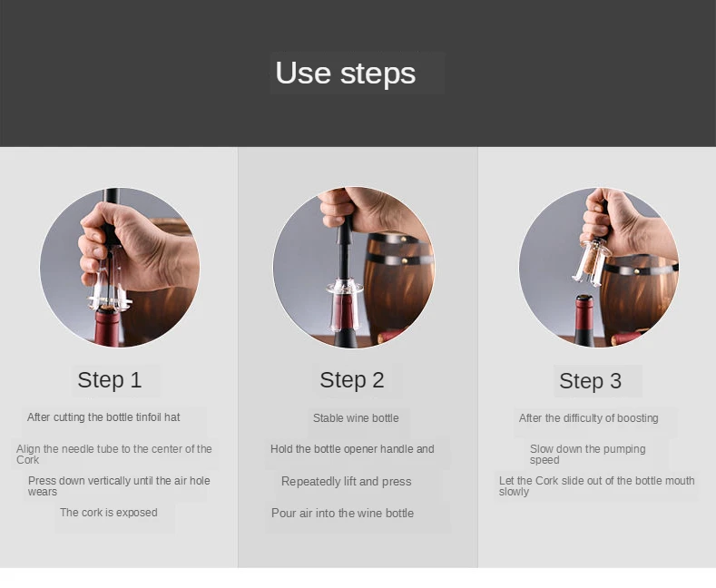Click "Press down vertically" instruction text
The image size is (716, 588).
point(119,486)
